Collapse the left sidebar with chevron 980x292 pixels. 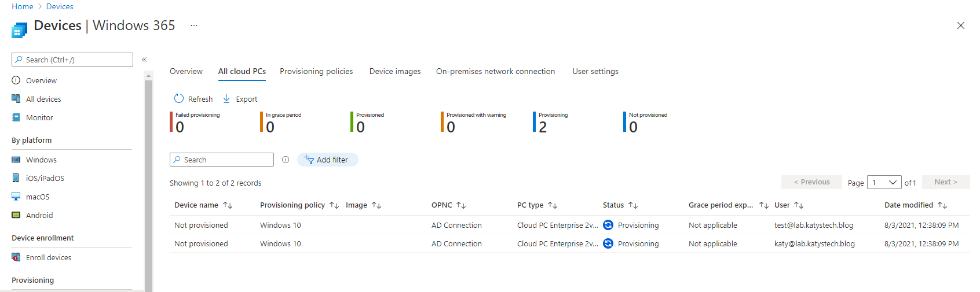click(144, 60)
